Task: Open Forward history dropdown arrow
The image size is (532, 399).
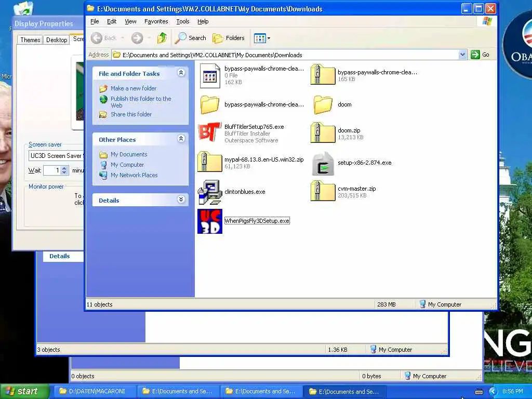Action: [x=149, y=38]
